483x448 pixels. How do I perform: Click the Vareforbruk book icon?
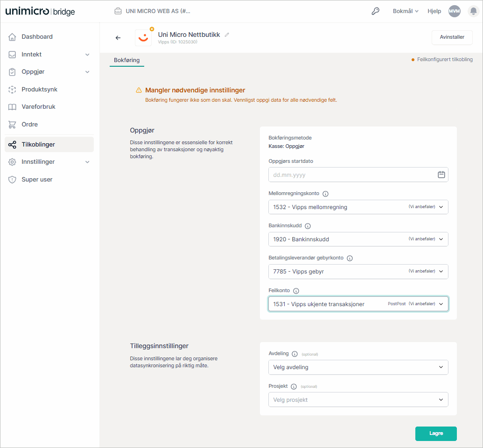click(12, 107)
